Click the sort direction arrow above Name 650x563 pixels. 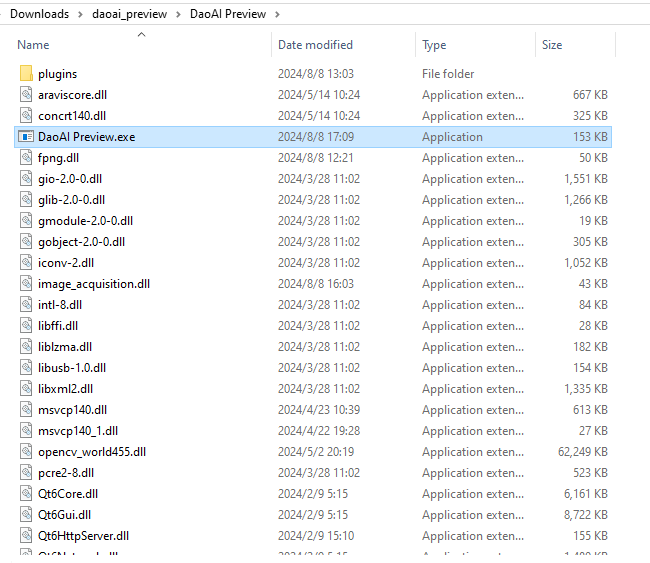141,34
